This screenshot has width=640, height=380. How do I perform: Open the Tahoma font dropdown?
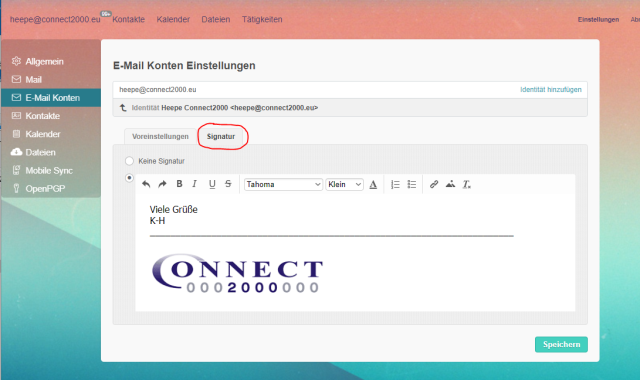pyautogui.click(x=283, y=184)
